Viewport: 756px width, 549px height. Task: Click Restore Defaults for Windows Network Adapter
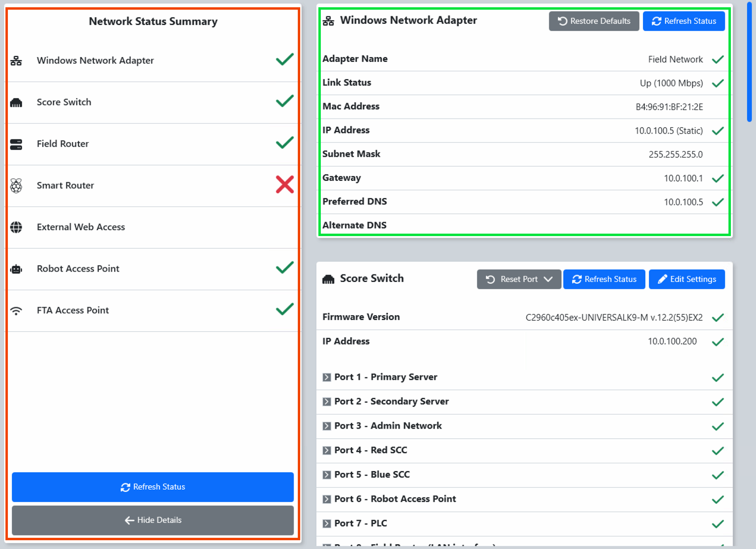pyautogui.click(x=594, y=21)
